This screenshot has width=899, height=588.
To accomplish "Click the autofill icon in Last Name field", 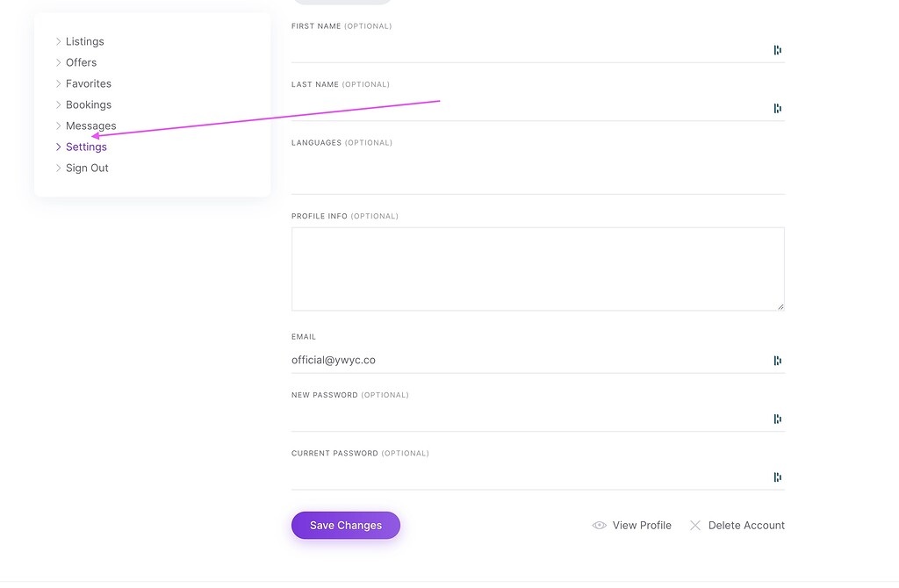I will pyautogui.click(x=777, y=108).
